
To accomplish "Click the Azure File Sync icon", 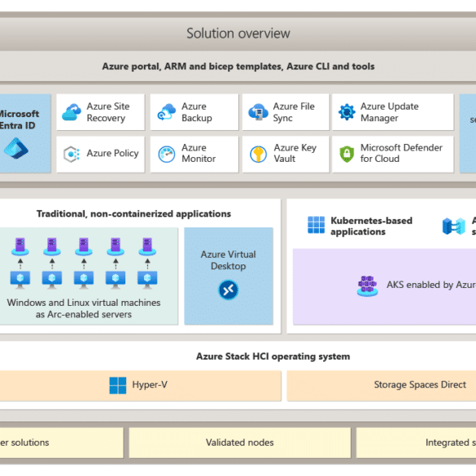I will [258, 112].
